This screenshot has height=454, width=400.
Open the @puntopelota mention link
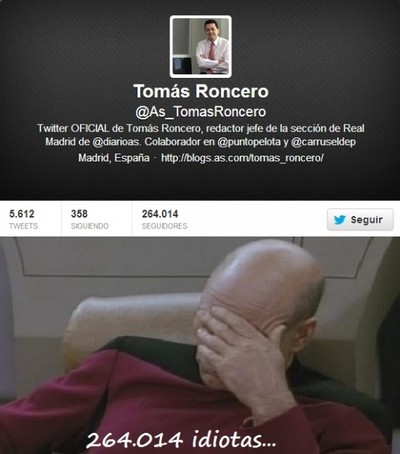tap(249, 142)
